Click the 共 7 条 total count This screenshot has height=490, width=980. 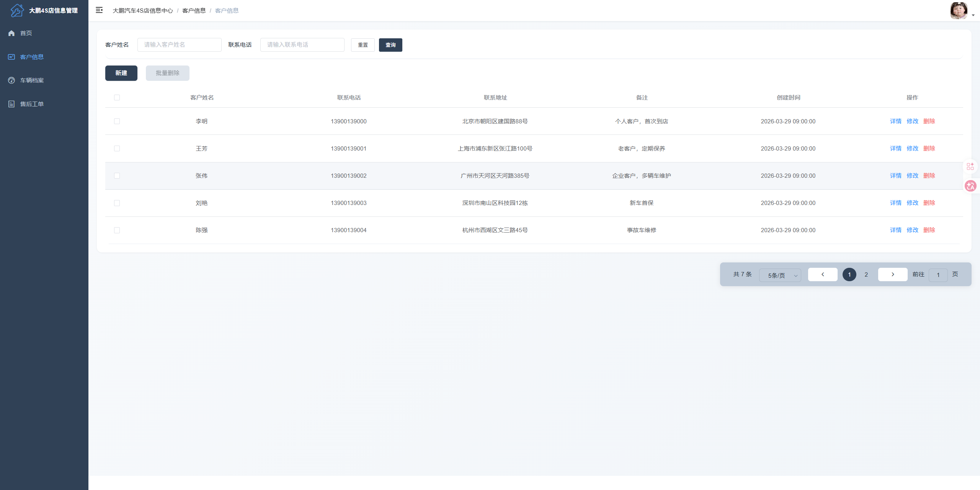743,274
